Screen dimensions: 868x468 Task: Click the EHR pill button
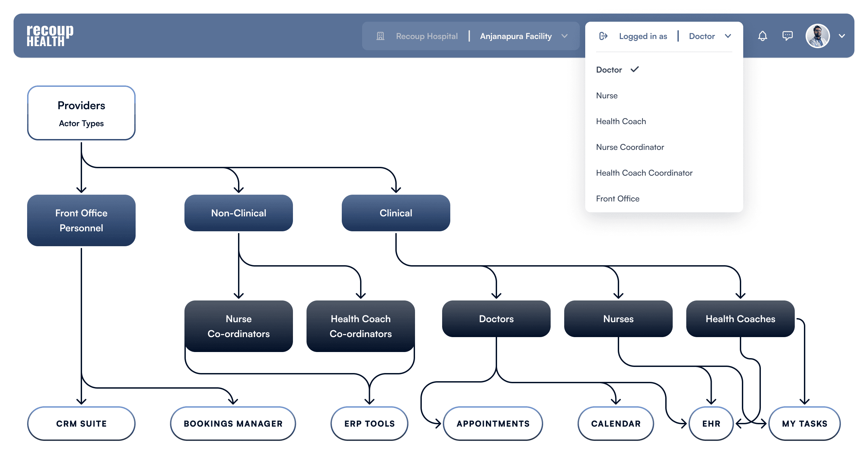[711, 424]
